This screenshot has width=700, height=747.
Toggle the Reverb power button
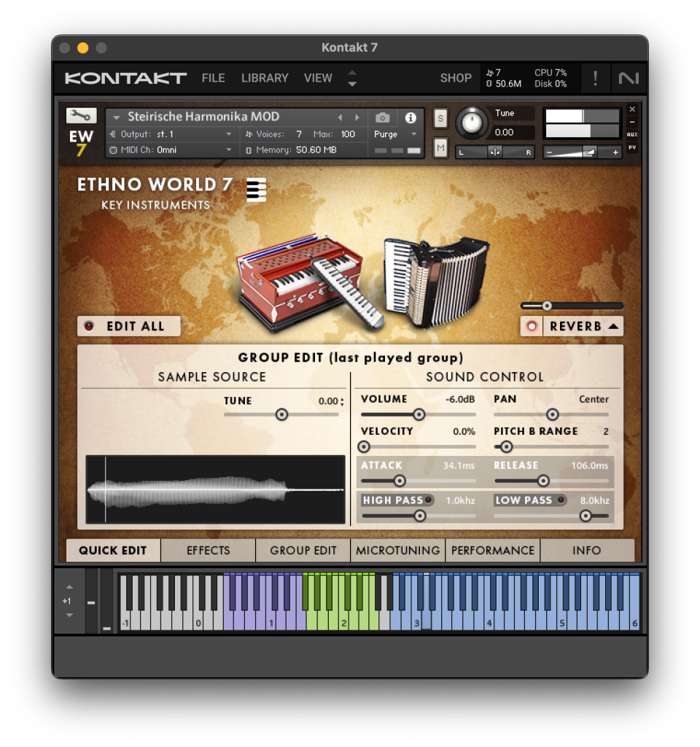click(532, 326)
